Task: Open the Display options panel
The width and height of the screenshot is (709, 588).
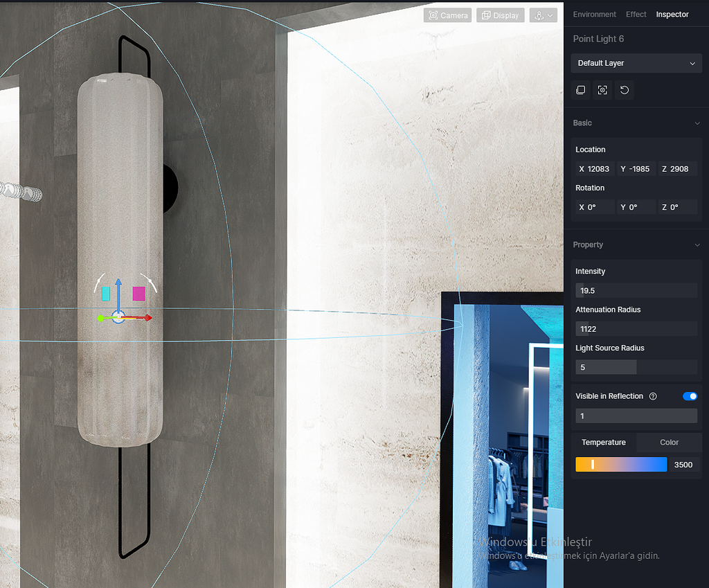Action: [x=500, y=15]
